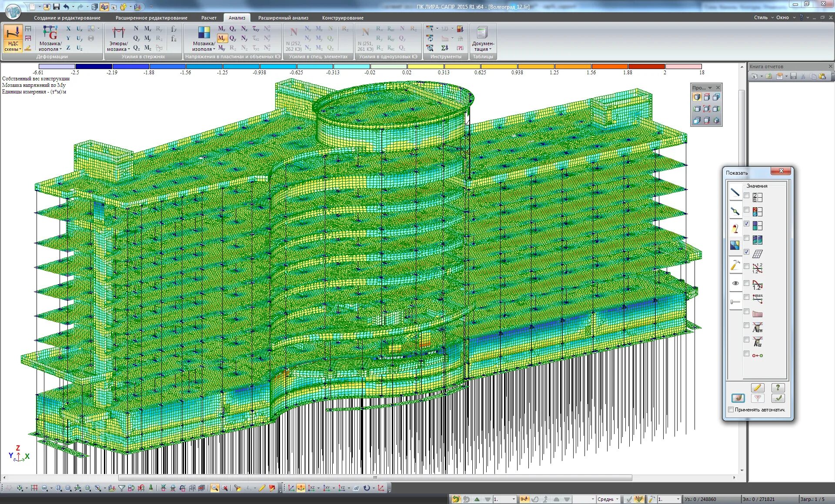Click the green checkmark apply button
This screenshot has height=504, width=835.
click(778, 398)
